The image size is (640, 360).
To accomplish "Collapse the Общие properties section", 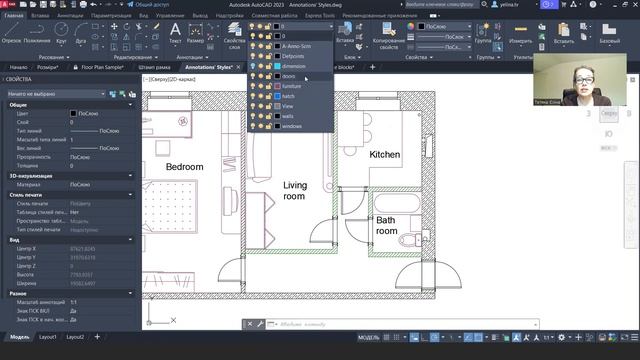I will 130,105.
